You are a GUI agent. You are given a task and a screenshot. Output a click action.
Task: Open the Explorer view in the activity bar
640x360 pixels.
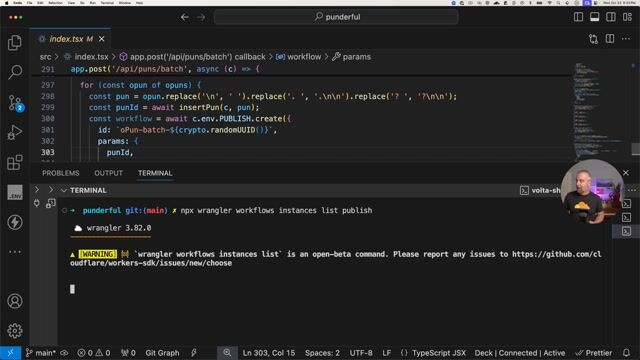(x=15, y=42)
